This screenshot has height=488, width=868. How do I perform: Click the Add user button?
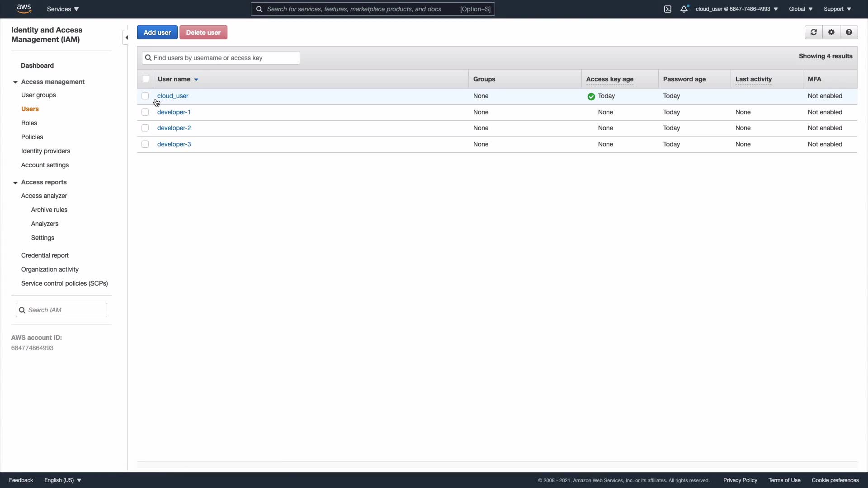pos(157,33)
